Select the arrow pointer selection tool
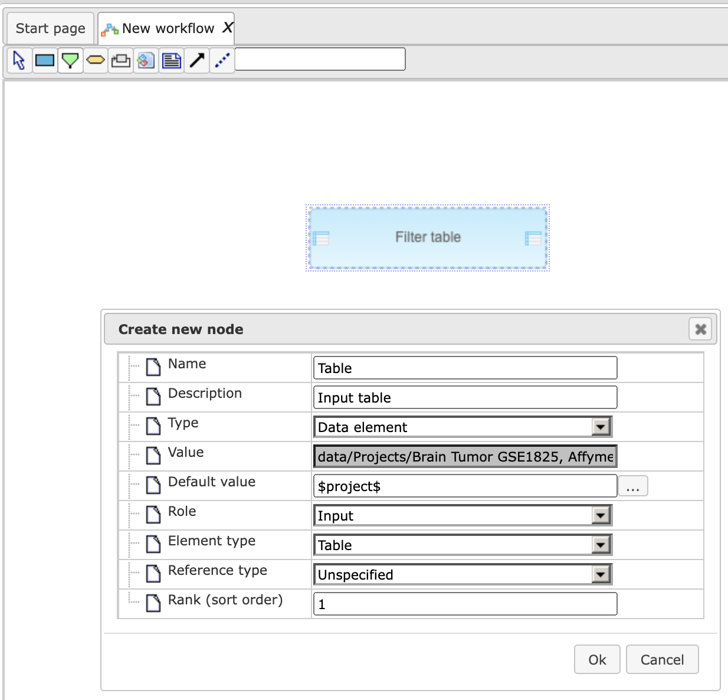Image resolution: width=728 pixels, height=700 pixels. pyautogui.click(x=19, y=60)
